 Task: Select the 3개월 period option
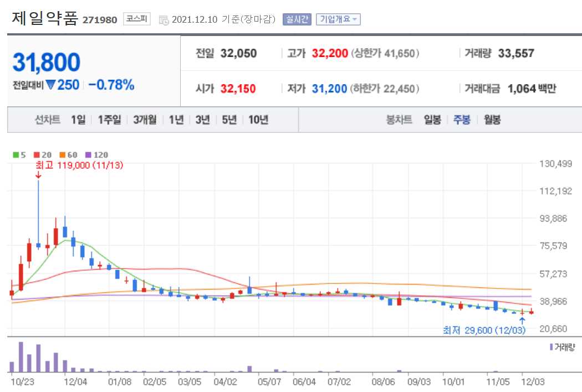(145, 119)
